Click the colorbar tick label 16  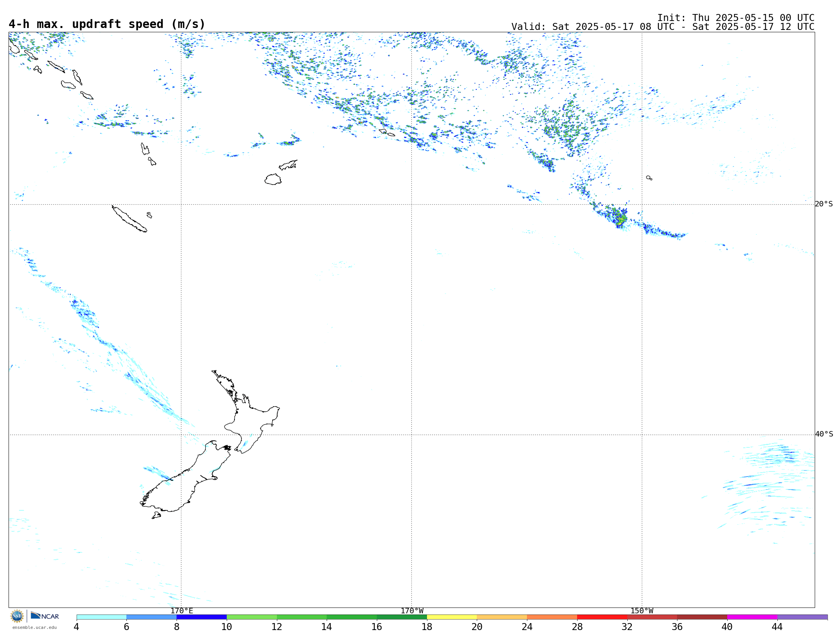(x=377, y=627)
